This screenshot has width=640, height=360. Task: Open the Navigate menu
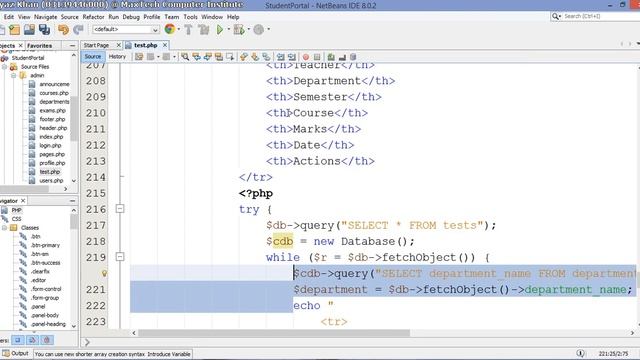[x=45, y=17]
